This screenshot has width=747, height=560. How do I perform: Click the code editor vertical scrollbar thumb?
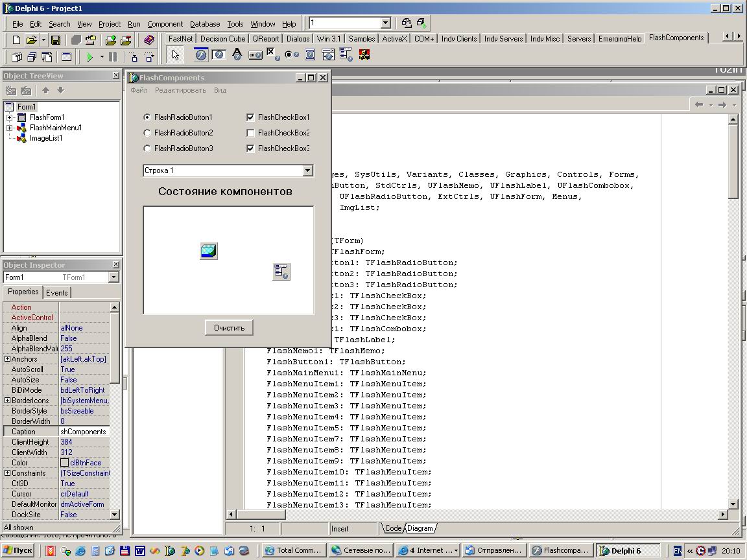click(x=733, y=162)
